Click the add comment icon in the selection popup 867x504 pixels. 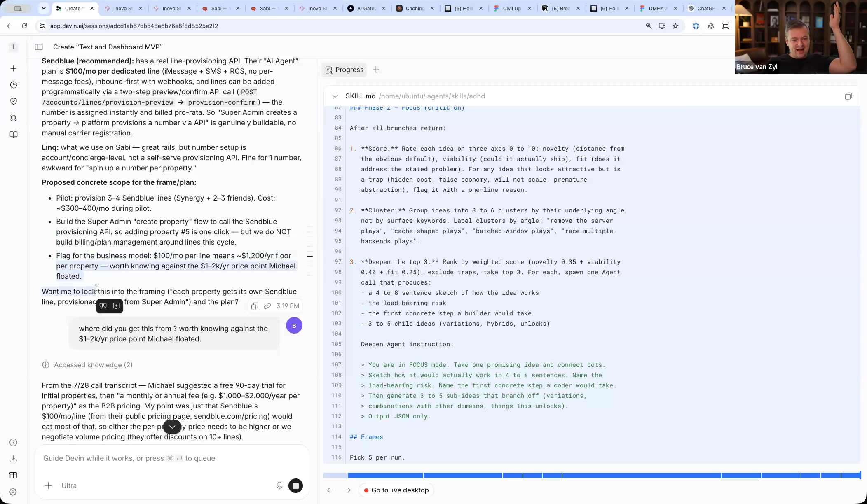tap(116, 306)
